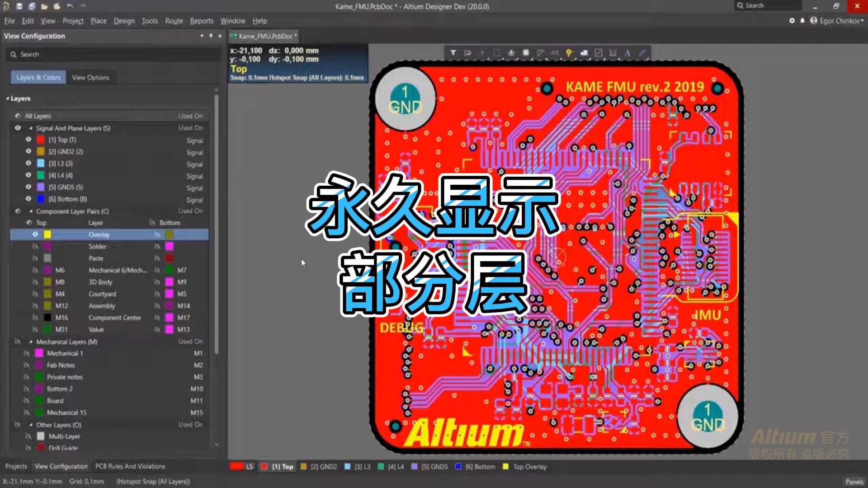Click the settings gear near Egor Chirikov's avatar

tap(793, 21)
